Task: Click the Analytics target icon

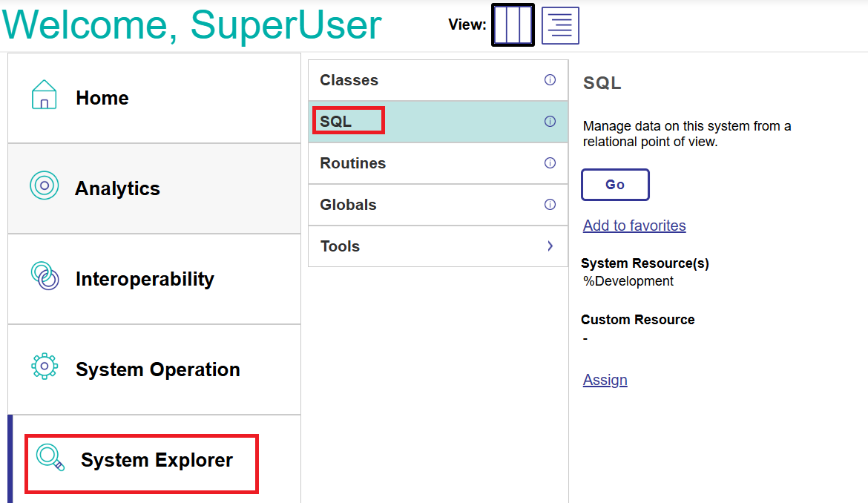Action: click(45, 185)
